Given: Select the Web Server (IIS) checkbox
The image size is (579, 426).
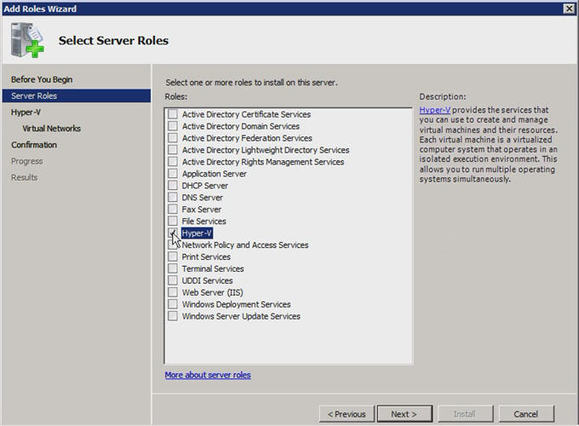Looking at the screenshot, I should pos(172,292).
